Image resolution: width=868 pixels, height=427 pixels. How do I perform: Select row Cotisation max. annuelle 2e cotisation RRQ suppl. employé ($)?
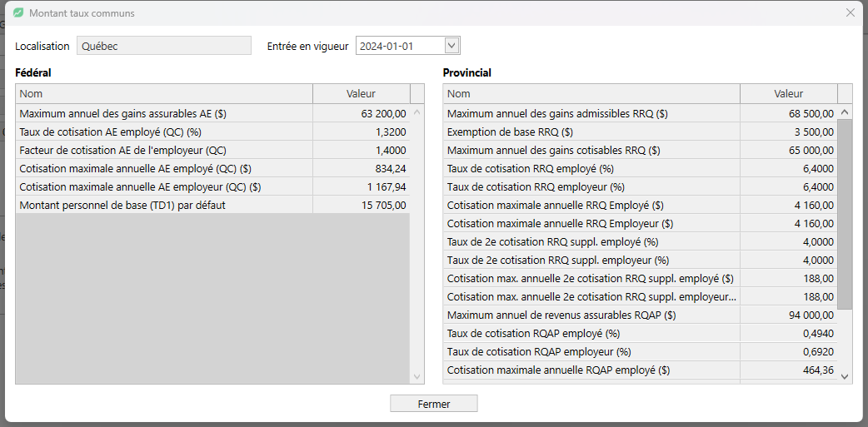(641, 278)
